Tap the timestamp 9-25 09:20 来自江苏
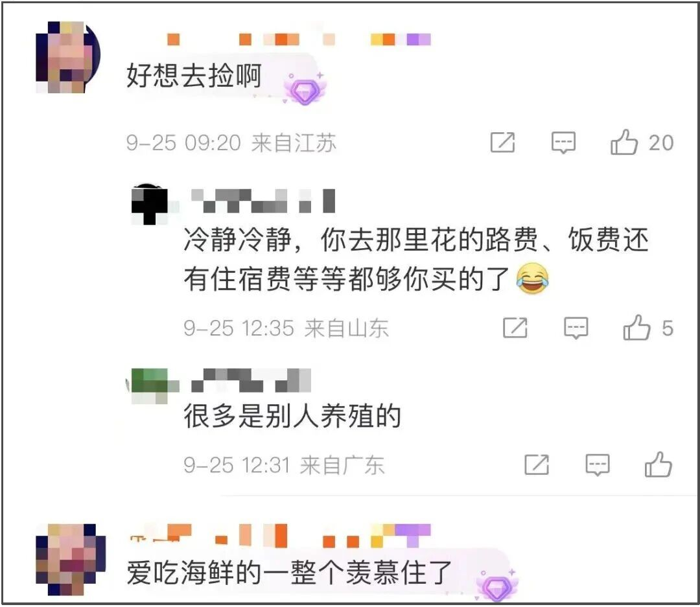The image size is (700, 607). click(231, 143)
